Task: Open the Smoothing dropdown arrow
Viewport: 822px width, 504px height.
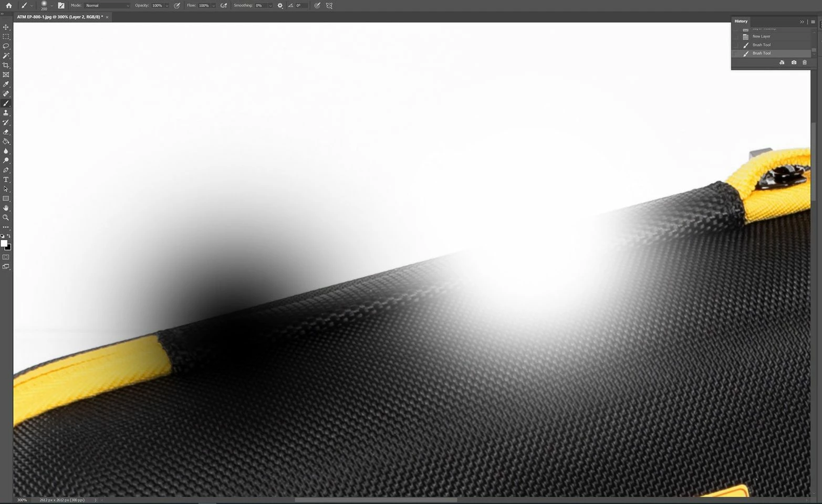Action: tap(270, 5)
